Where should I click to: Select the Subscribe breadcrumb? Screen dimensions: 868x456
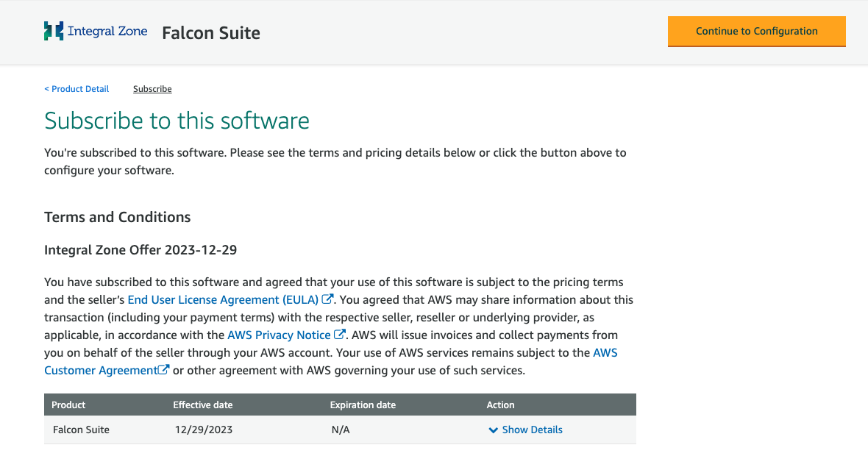[x=152, y=89]
